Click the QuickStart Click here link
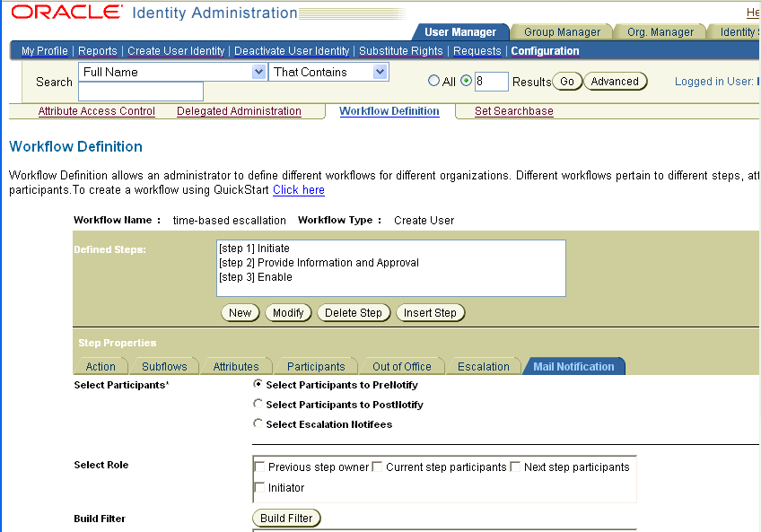761x532 pixels. [299, 190]
